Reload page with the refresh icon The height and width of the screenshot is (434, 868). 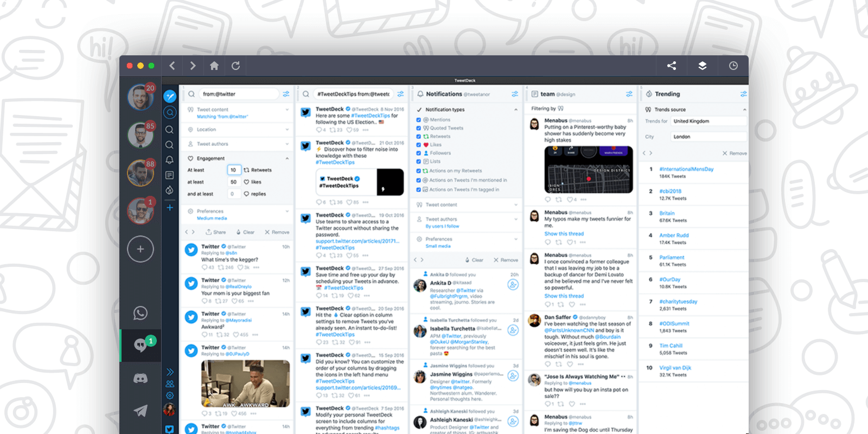[x=235, y=66]
